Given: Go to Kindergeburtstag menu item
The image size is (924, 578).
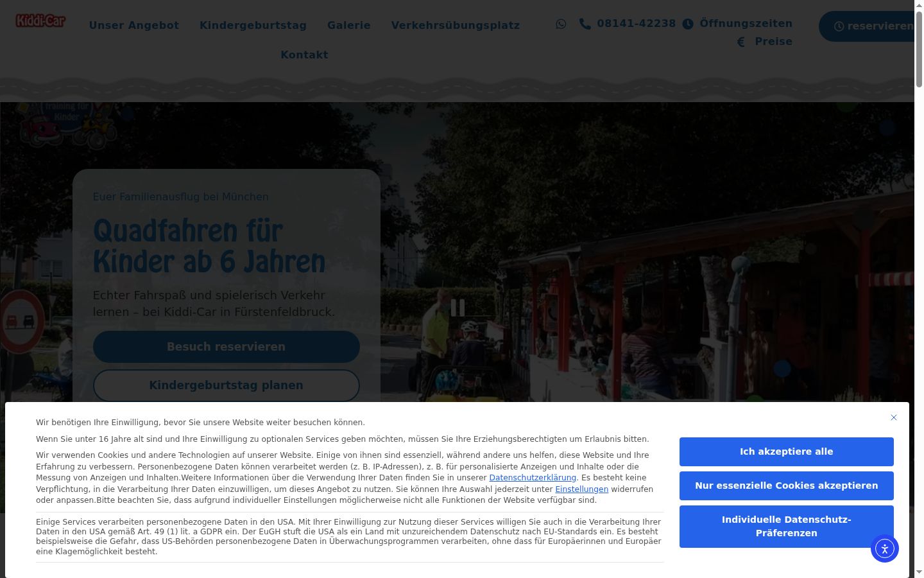Looking at the screenshot, I should click(253, 25).
